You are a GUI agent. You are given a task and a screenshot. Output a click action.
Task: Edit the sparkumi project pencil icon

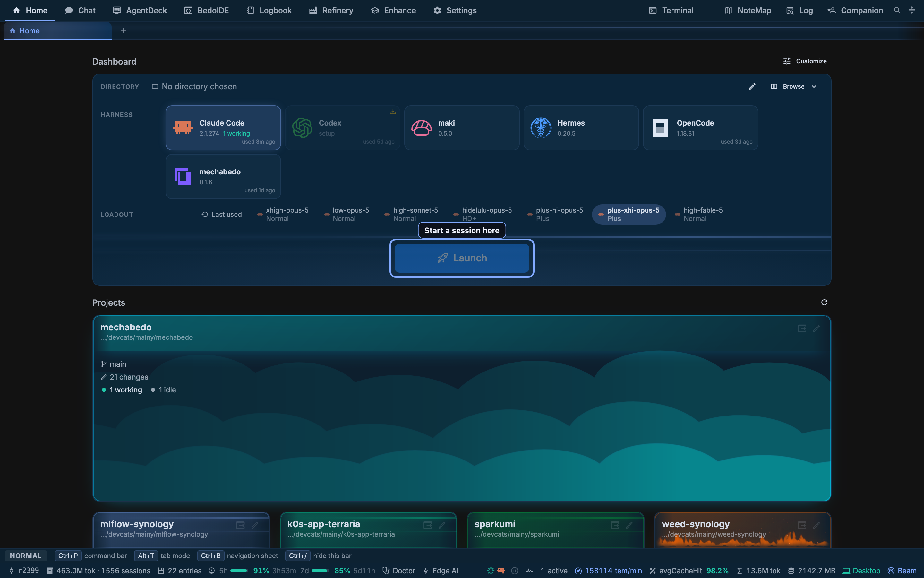click(629, 525)
